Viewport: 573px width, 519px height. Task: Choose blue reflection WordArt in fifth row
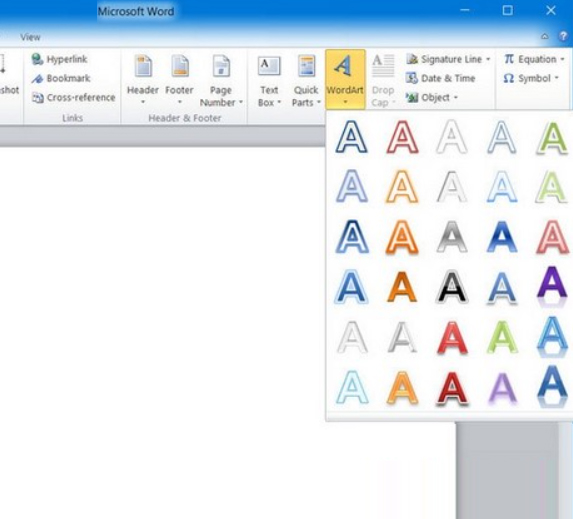coord(553,336)
